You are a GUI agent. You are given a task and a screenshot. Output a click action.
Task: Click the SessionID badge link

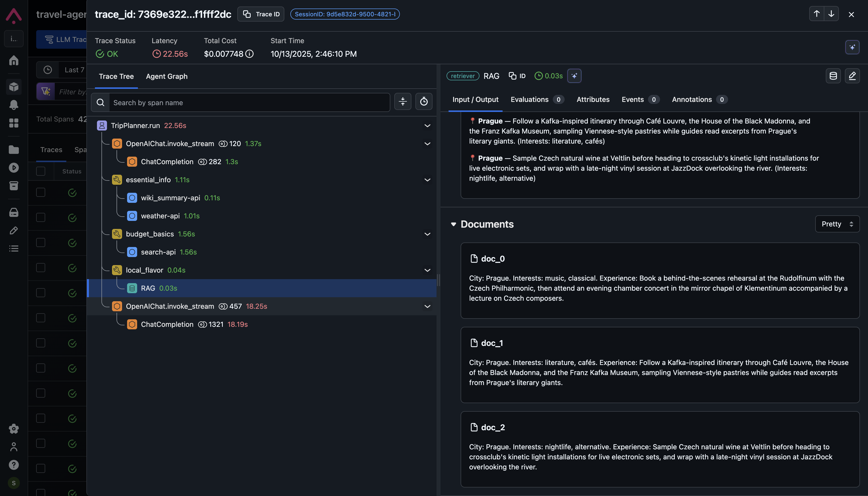[345, 14]
